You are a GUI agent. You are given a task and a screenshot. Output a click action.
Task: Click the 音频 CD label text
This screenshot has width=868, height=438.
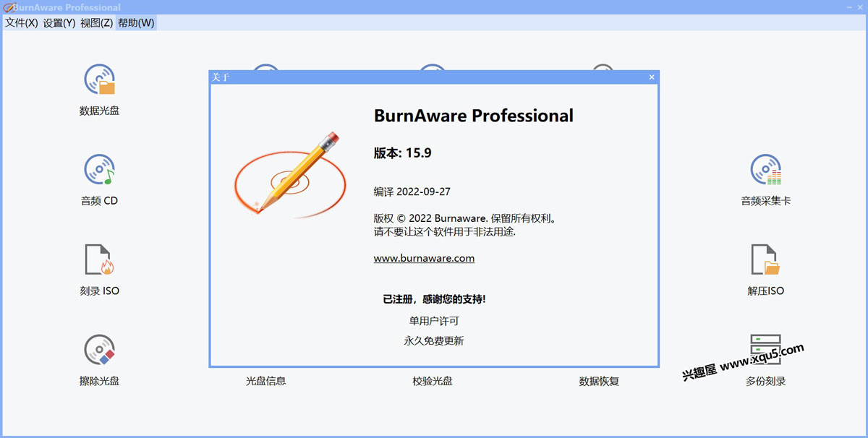(x=100, y=201)
